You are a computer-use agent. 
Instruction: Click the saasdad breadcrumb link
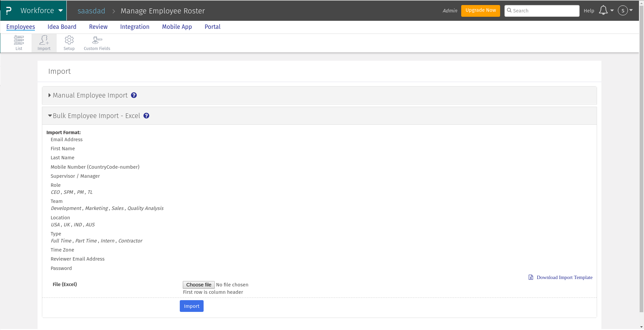(91, 11)
